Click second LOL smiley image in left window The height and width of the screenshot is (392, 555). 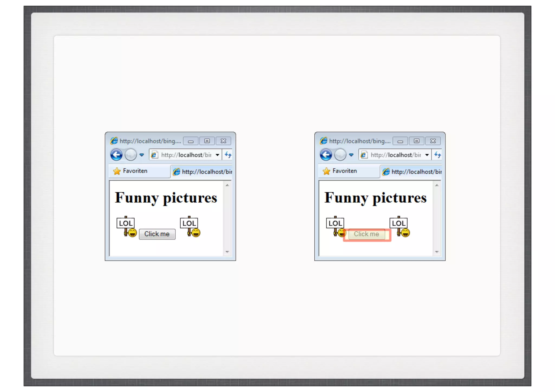click(190, 226)
